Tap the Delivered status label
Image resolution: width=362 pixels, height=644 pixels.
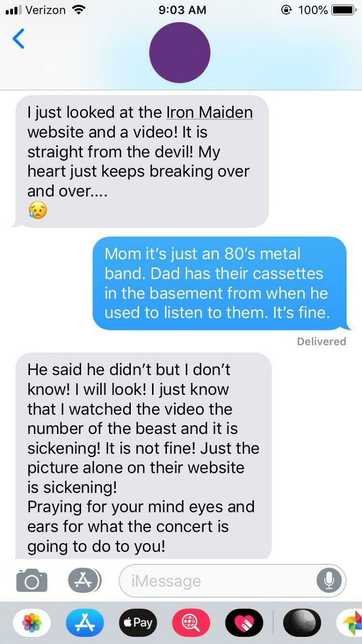(x=322, y=341)
